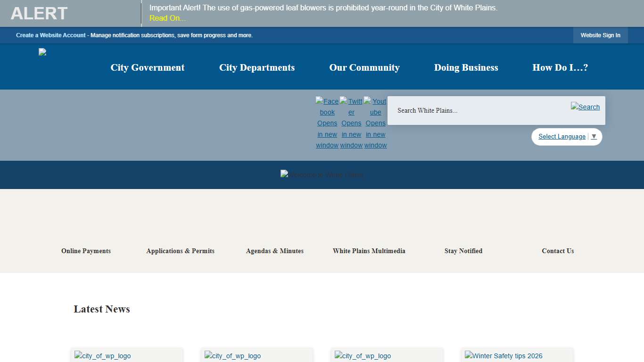Image resolution: width=644 pixels, height=362 pixels.
Task: Go to Online Payments quick link
Action: 86,251
